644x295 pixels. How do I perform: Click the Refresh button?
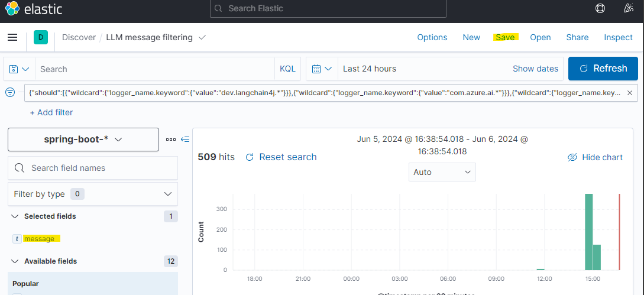[603, 68]
